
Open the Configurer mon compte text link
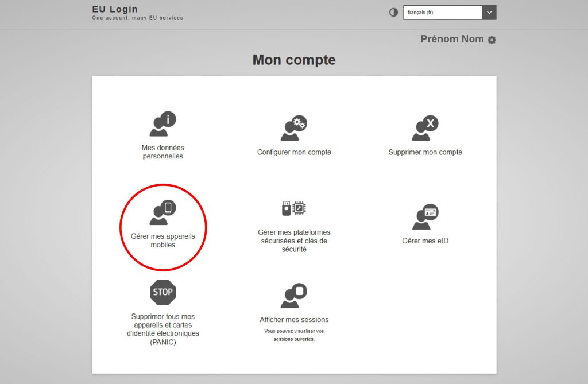[x=294, y=152]
